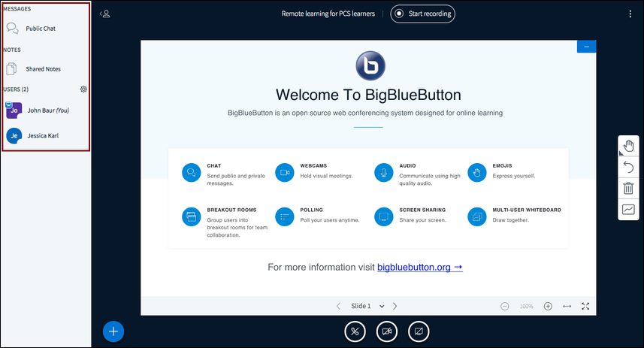
Task: Click the BigBlueButton logo on slide
Action: (370, 65)
